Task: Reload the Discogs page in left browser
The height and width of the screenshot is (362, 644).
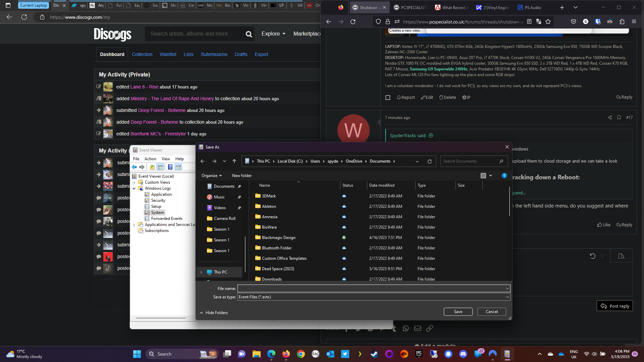Action: pos(24,17)
